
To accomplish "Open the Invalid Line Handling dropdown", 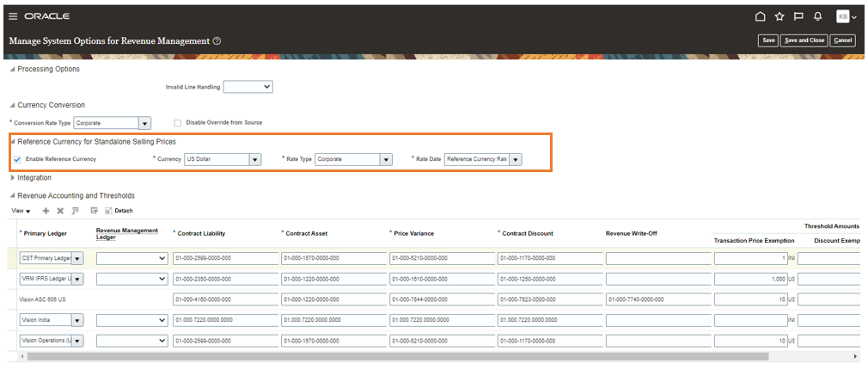I will (248, 87).
